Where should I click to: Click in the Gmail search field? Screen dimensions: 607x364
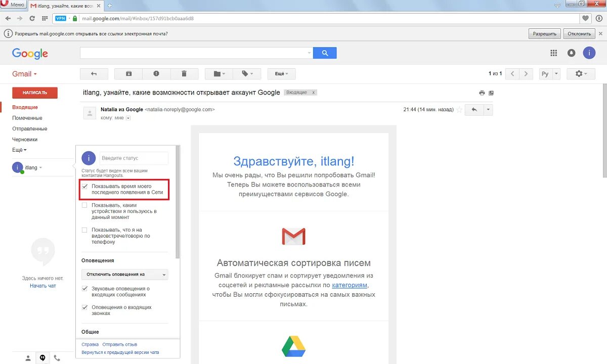click(x=194, y=53)
